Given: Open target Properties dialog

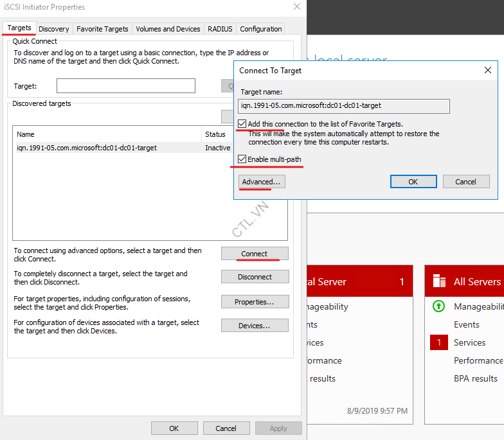Looking at the screenshot, I should point(255,302).
